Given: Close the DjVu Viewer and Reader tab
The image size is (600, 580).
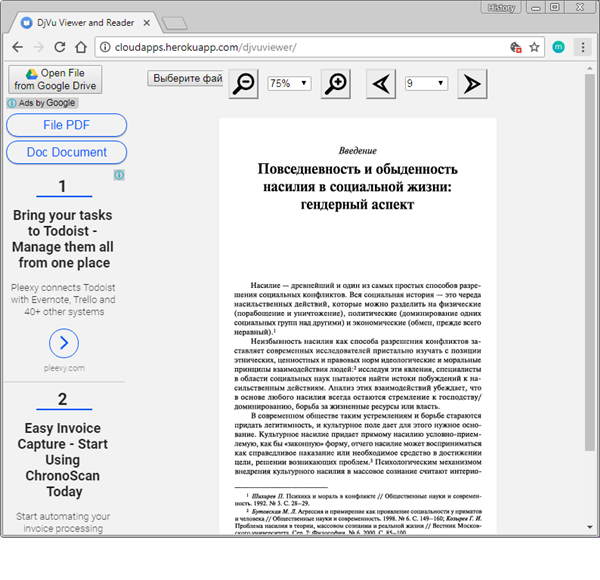Looking at the screenshot, I should [x=147, y=23].
